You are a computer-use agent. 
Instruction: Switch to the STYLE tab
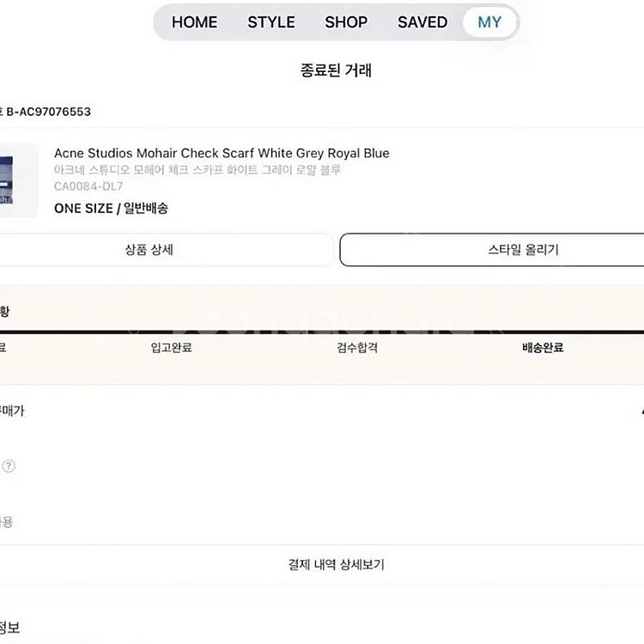[x=271, y=22]
